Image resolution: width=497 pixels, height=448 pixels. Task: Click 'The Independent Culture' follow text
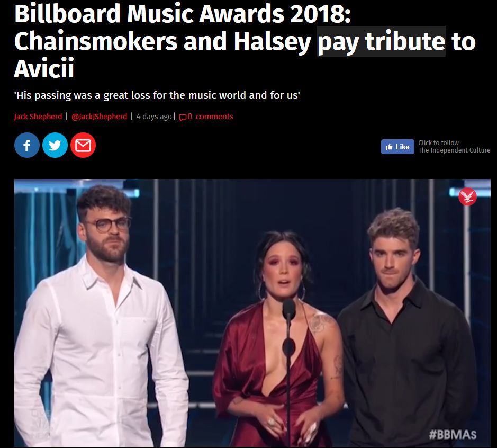click(x=454, y=150)
